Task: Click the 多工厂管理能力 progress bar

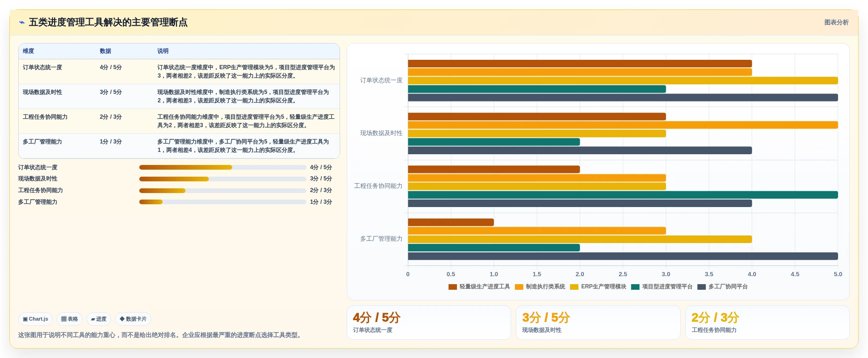Action: click(222, 202)
